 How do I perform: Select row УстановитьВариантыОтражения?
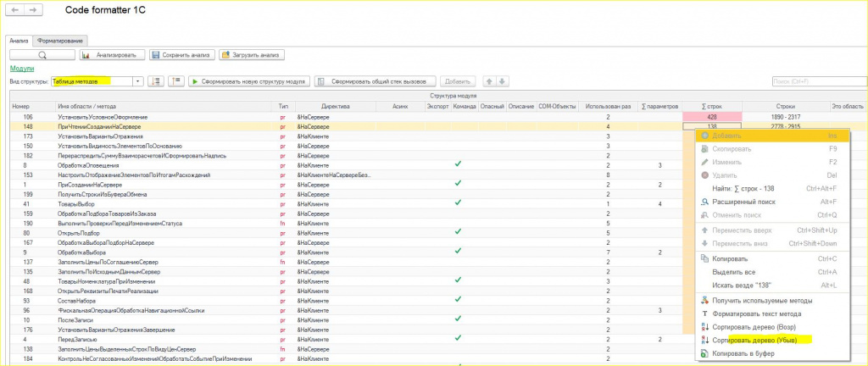tap(352, 136)
